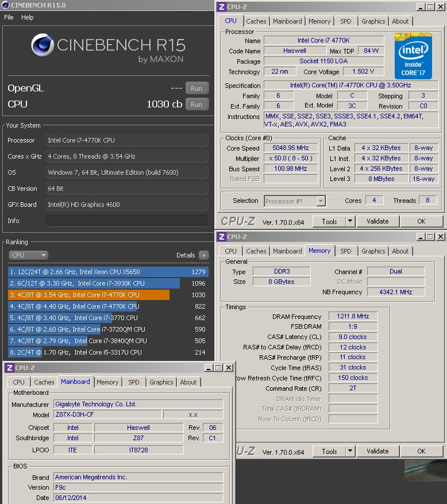Select Graphics tab in Memory CPU-Z window
This screenshot has width=447, height=504.
pyautogui.click(x=373, y=251)
